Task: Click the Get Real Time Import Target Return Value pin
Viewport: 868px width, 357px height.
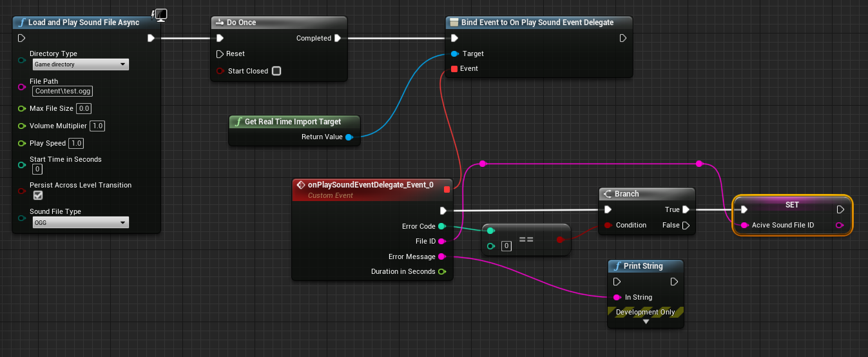Action: coord(349,137)
